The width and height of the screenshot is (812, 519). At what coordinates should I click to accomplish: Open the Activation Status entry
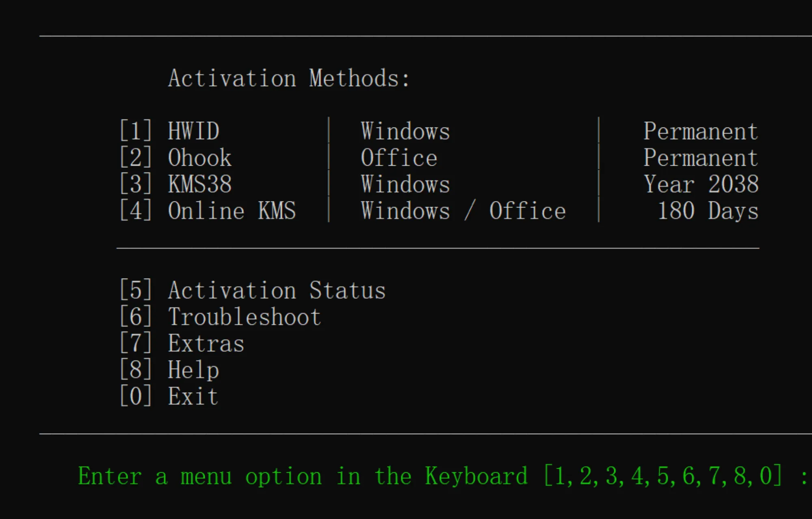277,290
